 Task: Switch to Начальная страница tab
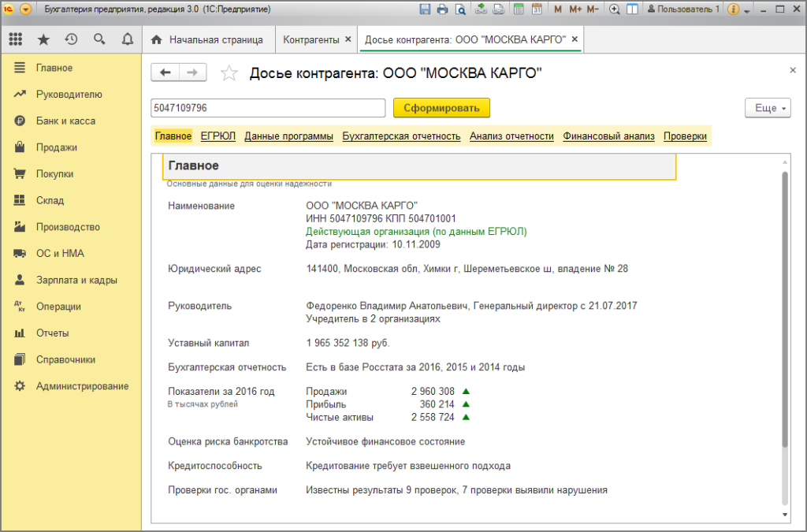207,39
